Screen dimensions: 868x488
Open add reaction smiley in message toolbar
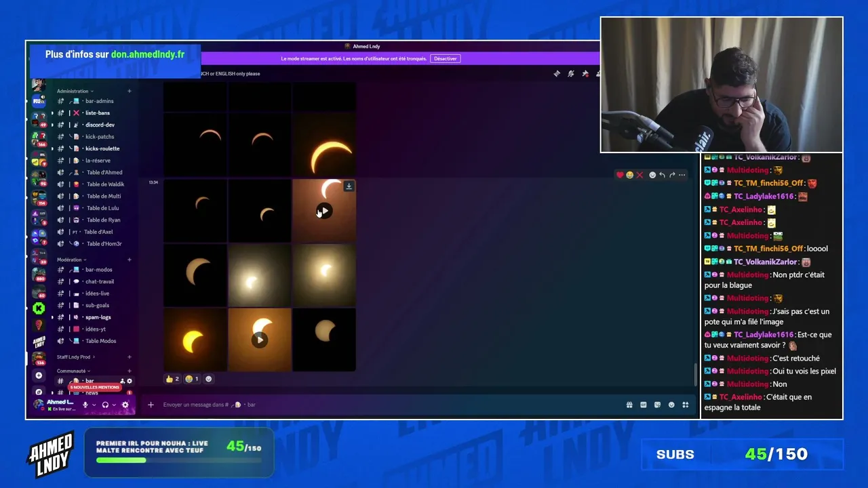click(x=652, y=175)
